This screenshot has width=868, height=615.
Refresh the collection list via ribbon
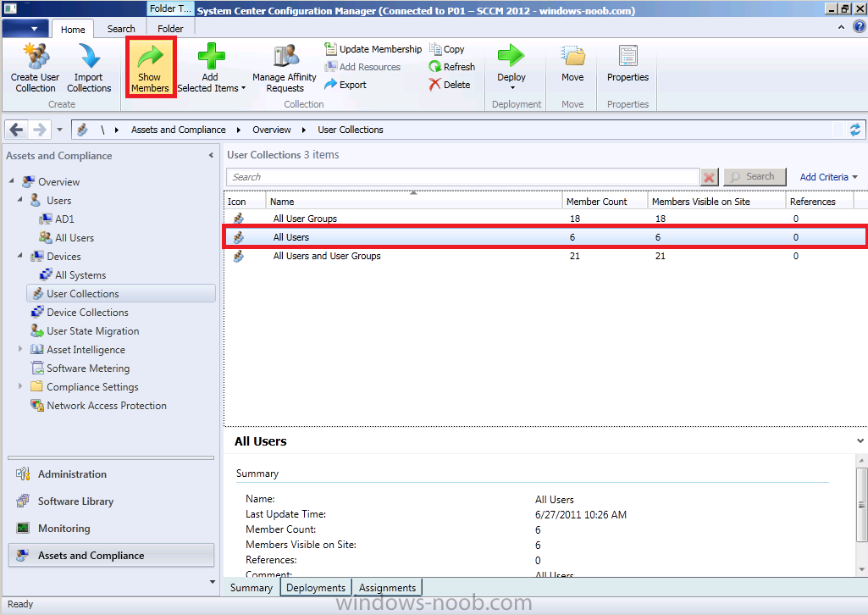(x=451, y=66)
